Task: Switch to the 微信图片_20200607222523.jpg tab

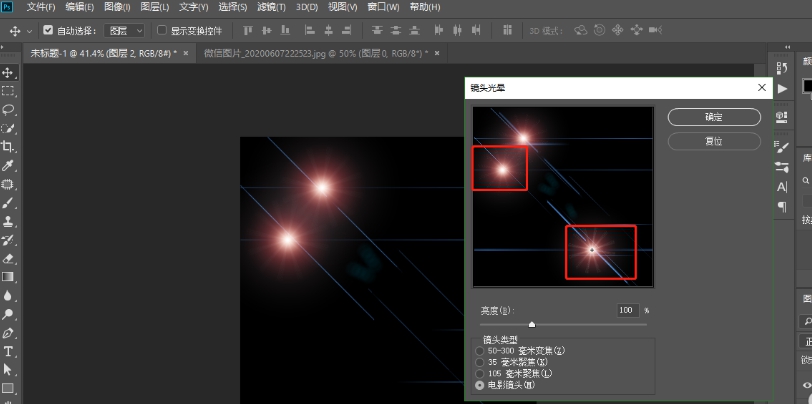Action: [x=313, y=52]
